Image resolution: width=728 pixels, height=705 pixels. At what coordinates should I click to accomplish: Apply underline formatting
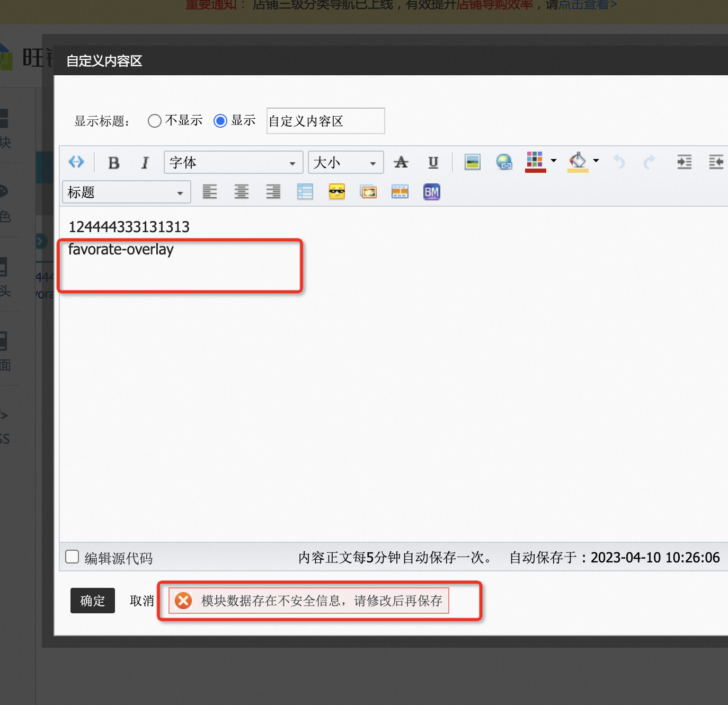pos(433,162)
